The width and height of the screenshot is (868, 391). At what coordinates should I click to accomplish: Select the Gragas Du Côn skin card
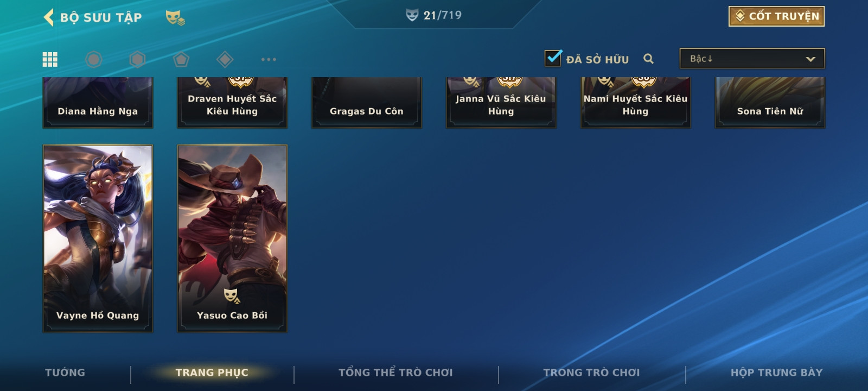pos(367,103)
